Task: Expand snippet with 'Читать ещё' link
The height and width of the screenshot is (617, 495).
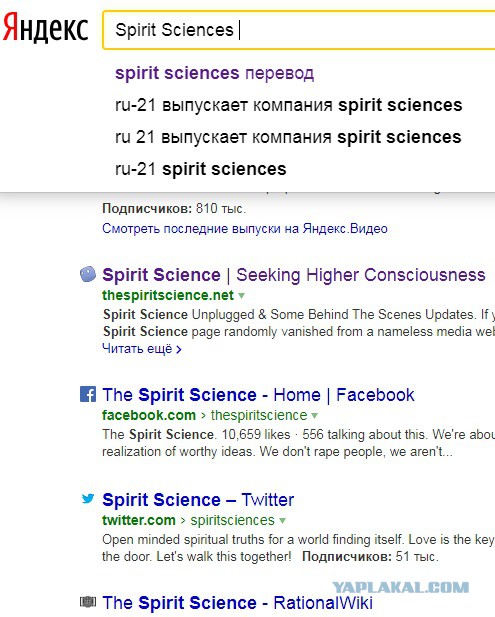Action: [142, 349]
